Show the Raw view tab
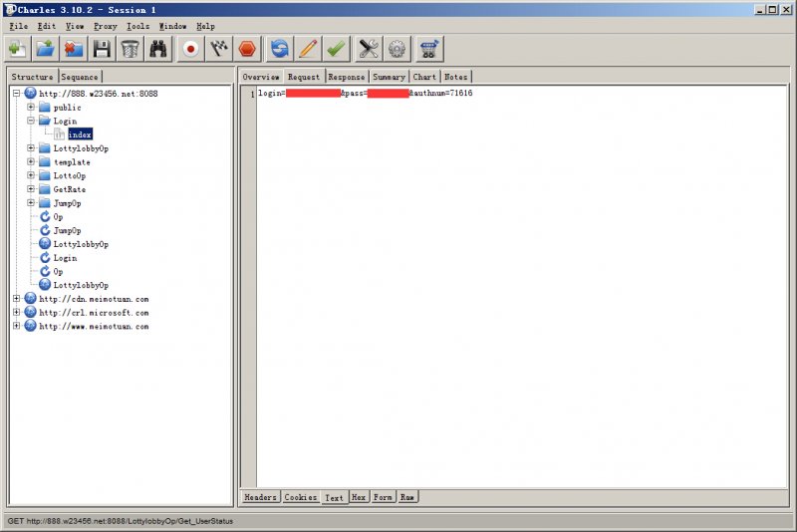 point(407,497)
